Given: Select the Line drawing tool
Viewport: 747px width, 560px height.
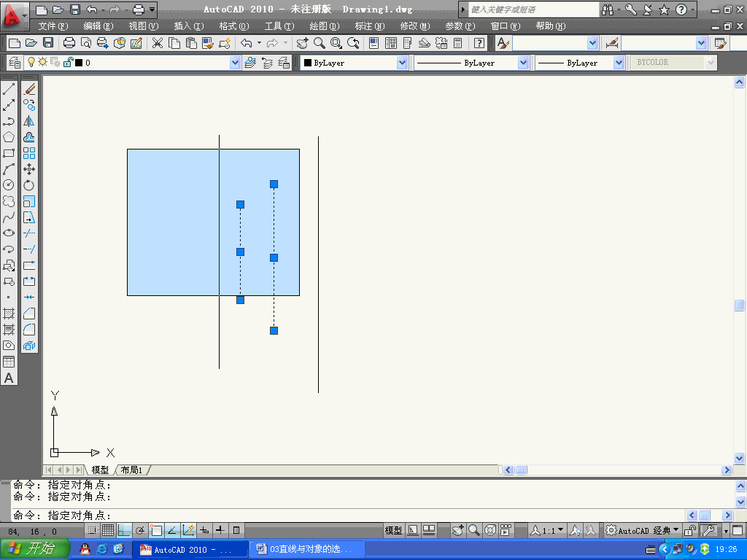Looking at the screenshot, I should 9,88.
